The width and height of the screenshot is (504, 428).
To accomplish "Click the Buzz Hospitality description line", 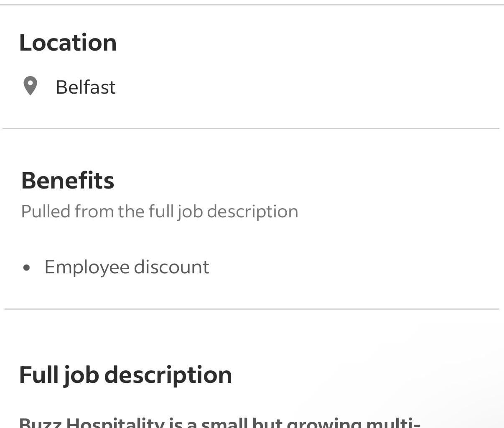I will click(x=219, y=422).
